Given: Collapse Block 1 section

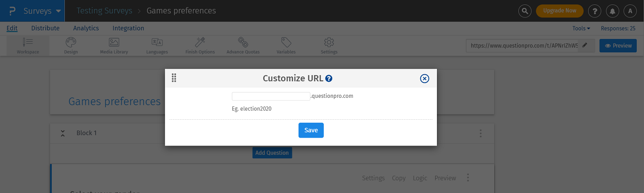Looking at the screenshot, I should (x=63, y=133).
